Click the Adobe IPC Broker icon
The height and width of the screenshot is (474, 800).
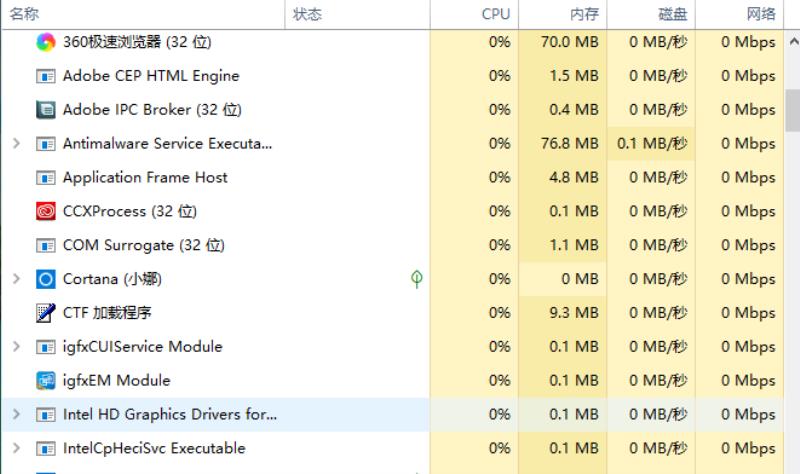46,110
